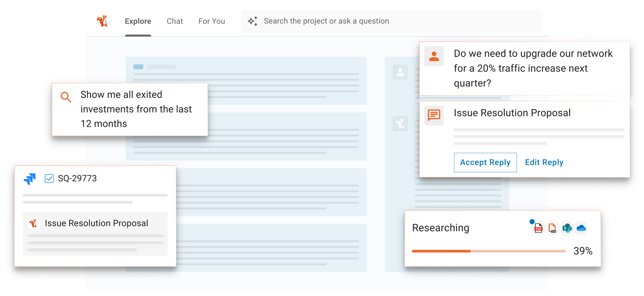The image size is (644, 296).
Task: Go to the For You tab
Action: coord(212,21)
